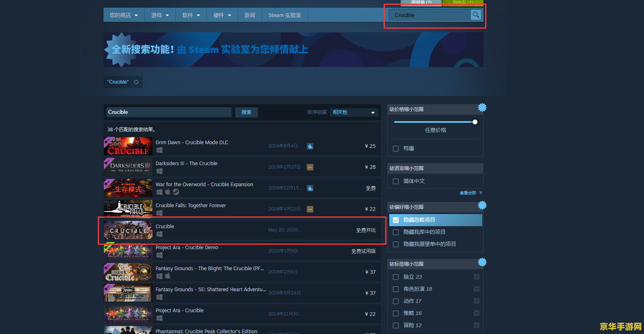Click gear badge on price filter panel
Screen dimensions: 644x334
click(482, 107)
